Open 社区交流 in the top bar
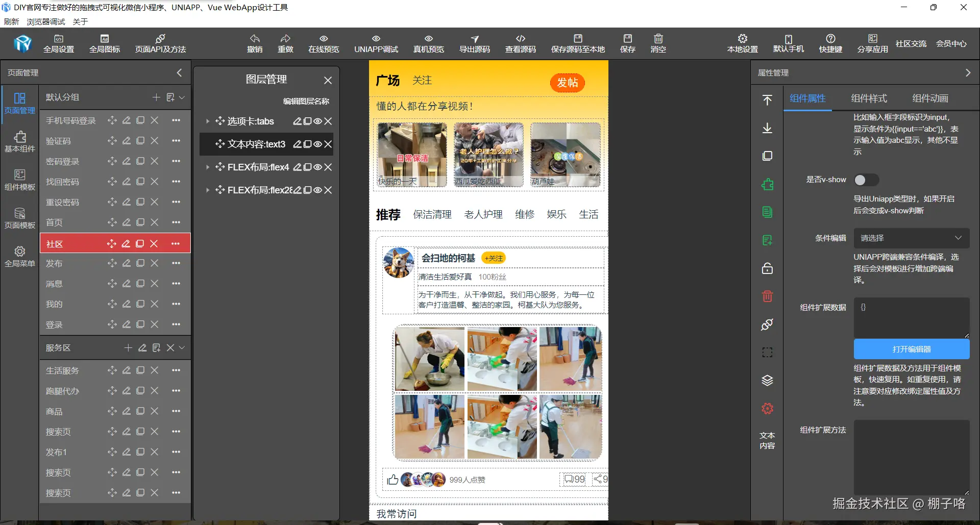The width and height of the screenshot is (980, 525). click(x=911, y=44)
